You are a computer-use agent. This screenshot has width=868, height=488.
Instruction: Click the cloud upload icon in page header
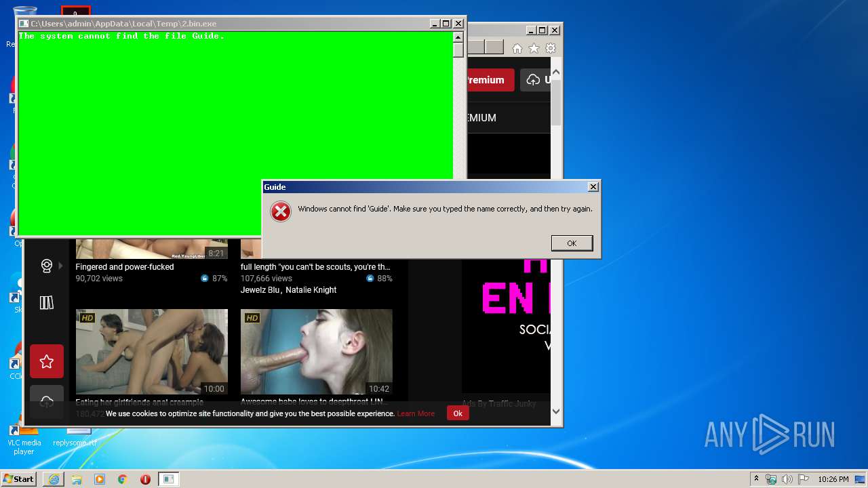point(534,80)
